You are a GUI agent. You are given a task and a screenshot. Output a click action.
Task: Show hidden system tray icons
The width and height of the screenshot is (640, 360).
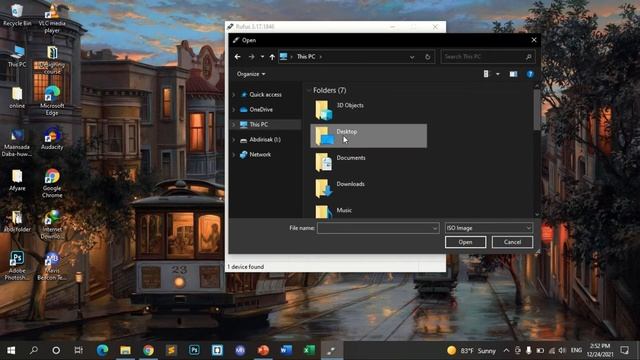point(506,350)
